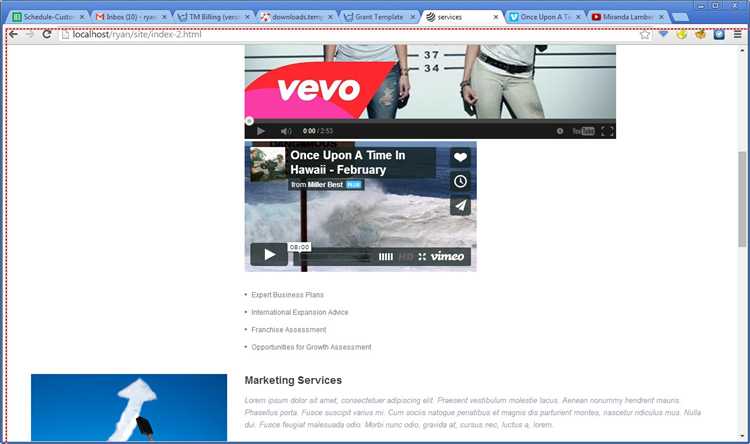The width and height of the screenshot is (750, 444).
Task: Click 'Expert Business Plans' list item
Action: point(287,295)
